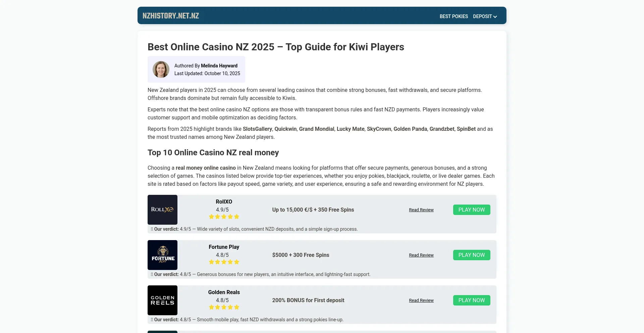Click the Fortune Play casino name

point(224,247)
